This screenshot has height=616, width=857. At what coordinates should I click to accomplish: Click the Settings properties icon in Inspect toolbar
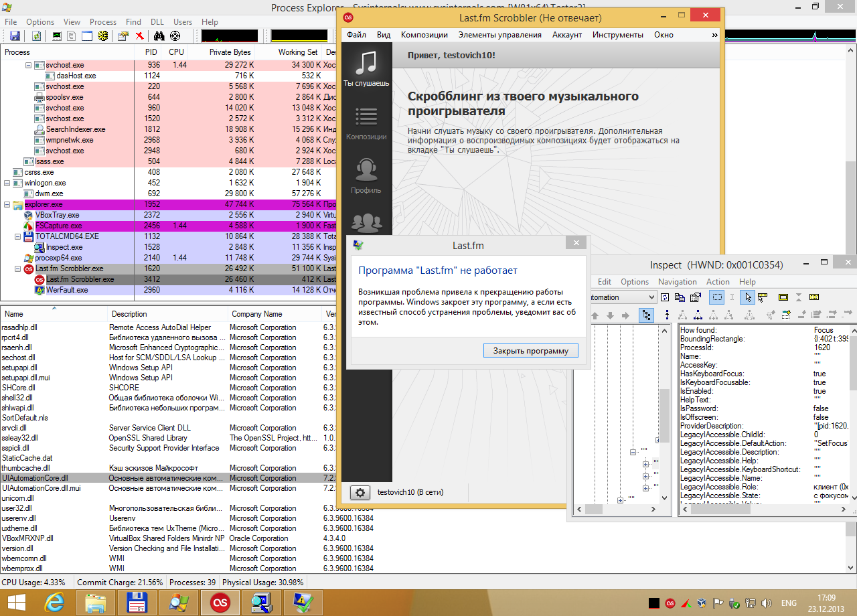(x=696, y=297)
